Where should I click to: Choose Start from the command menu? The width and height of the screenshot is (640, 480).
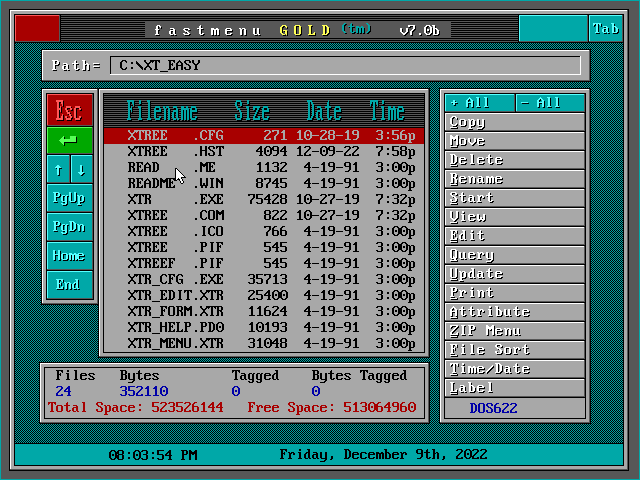click(515, 198)
